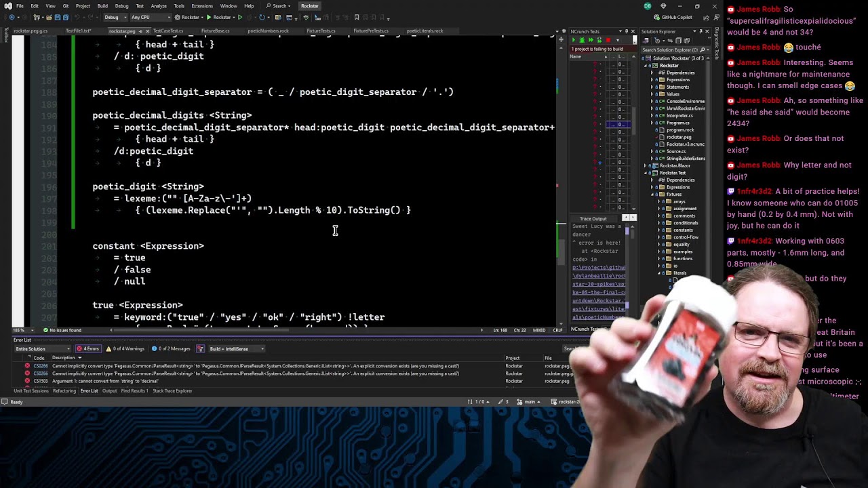Open the Git menu

click(66, 6)
